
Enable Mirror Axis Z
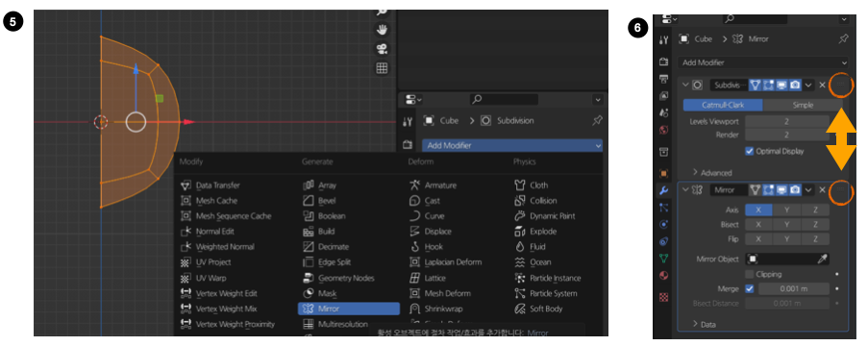815,210
